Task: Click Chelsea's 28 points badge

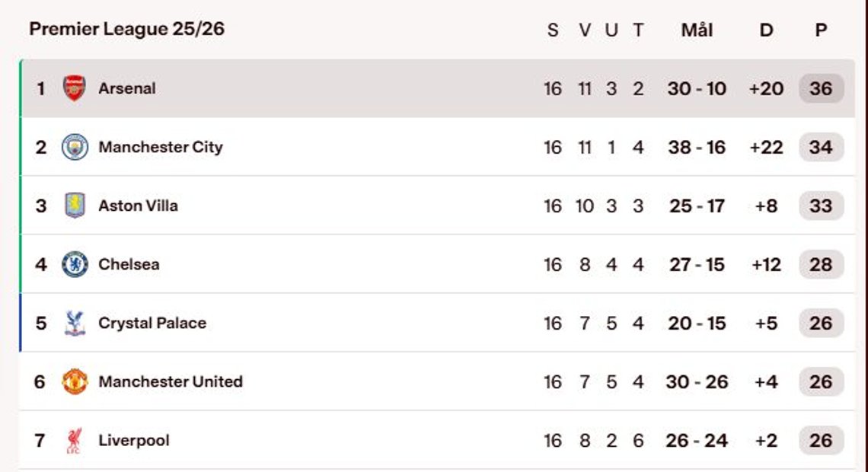Action: tap(821, 264)
